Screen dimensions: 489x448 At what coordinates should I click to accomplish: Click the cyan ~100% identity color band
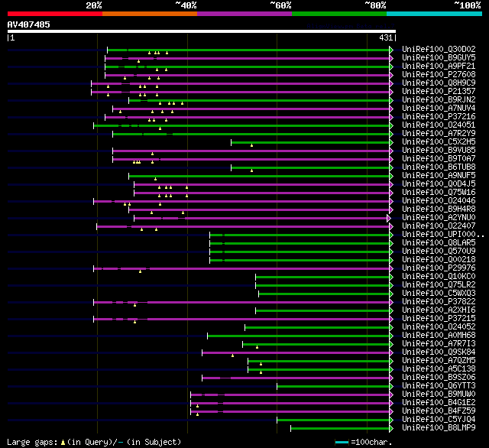coord(434,14)
